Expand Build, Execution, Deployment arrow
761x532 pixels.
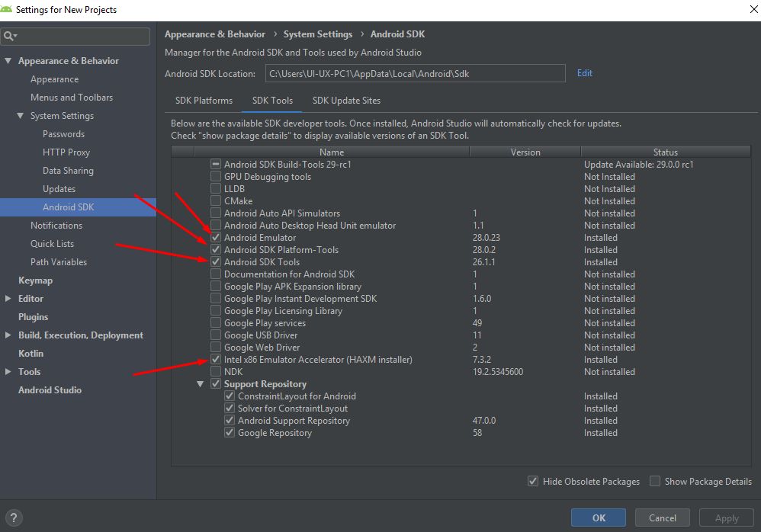[8, 335]
